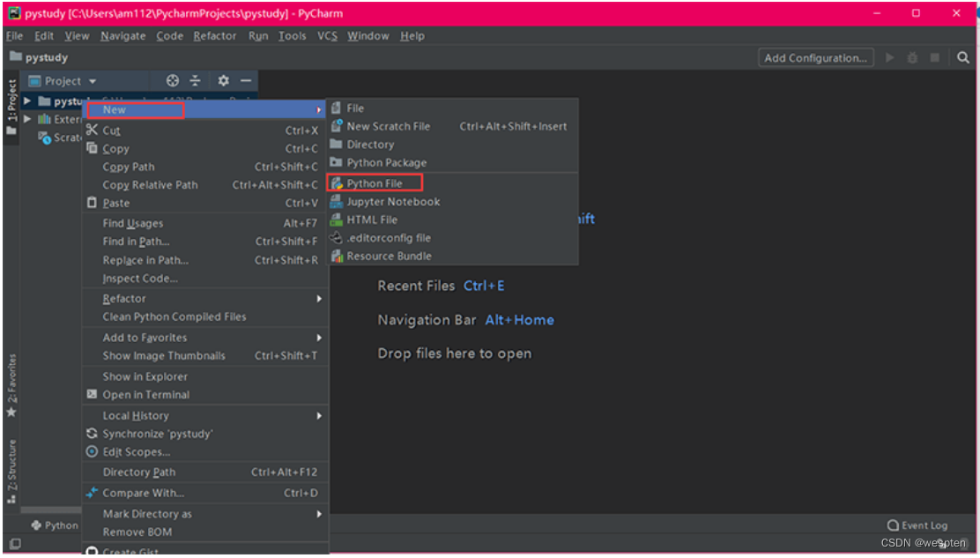
Task: Open the Event Log
Action: point(917,525)
